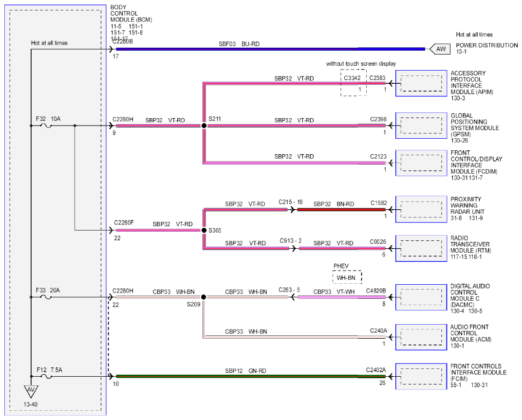Open the Digital Audio Control Module C box
The image size is (522, 420).
click(x=421, y=297)
